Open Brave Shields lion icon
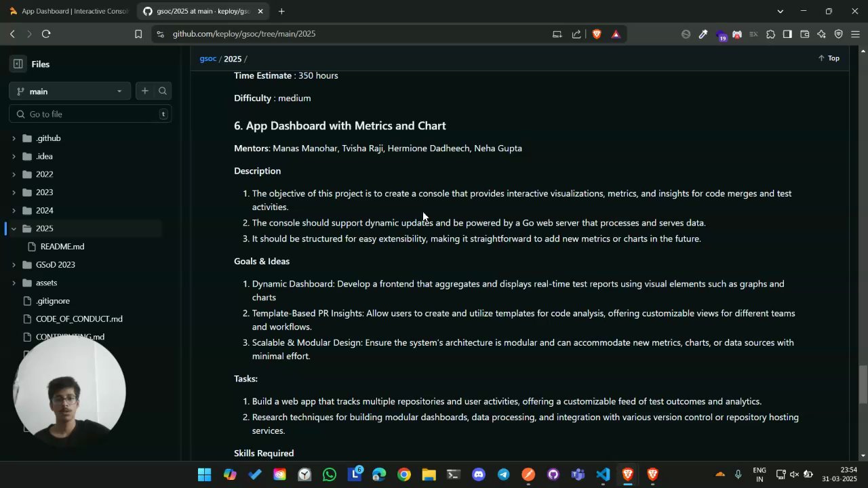 (x=597, y=34)
